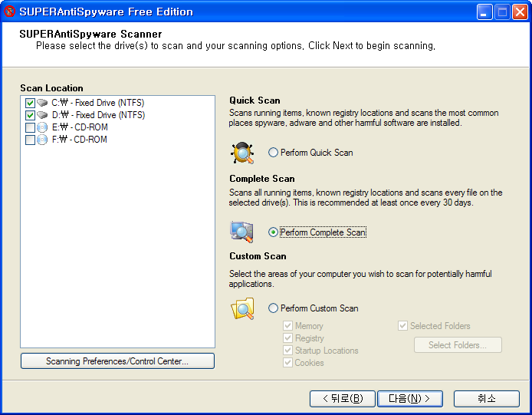
Task: Go back with the 뒤로(B) button
Action: 343,399
